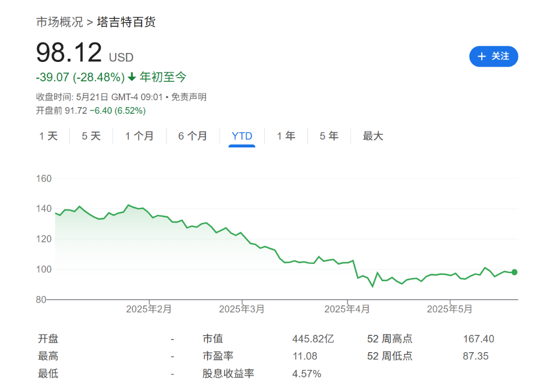Click the plus icon on the 关注 button
Image resolution: width=538 pixels, height=392 pixels.
[x=482, y=56]
